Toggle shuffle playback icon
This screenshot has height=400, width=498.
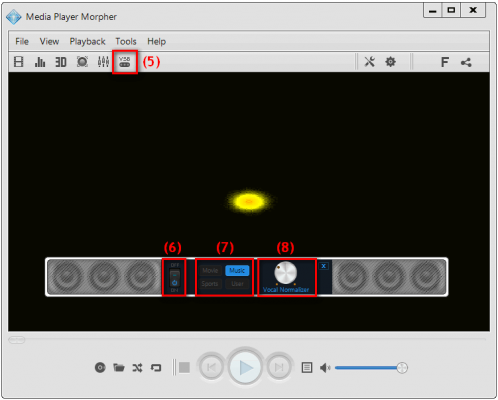[137, 368]
